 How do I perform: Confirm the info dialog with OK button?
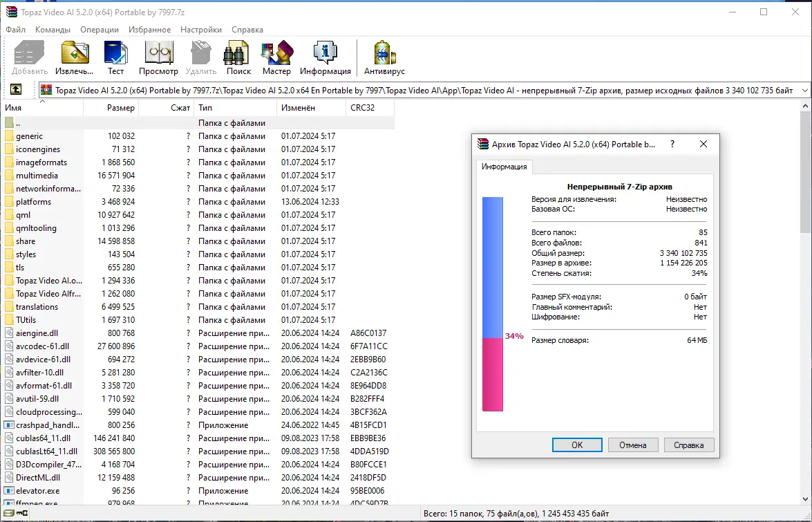tap(577, 445)
